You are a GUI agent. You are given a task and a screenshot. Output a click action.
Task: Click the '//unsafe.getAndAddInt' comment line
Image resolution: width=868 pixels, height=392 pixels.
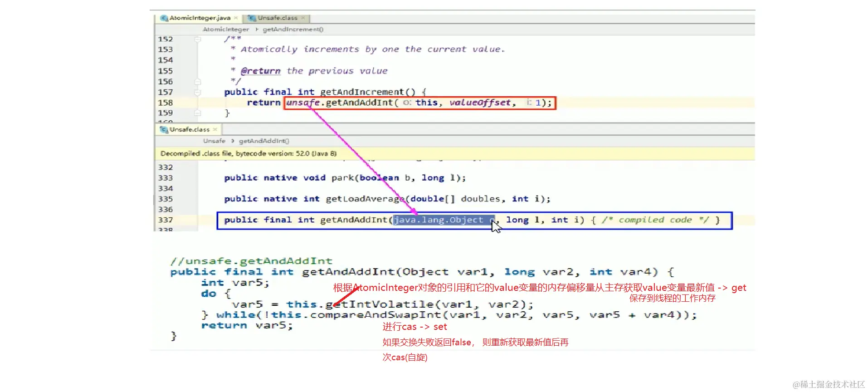tap(251, 261)
